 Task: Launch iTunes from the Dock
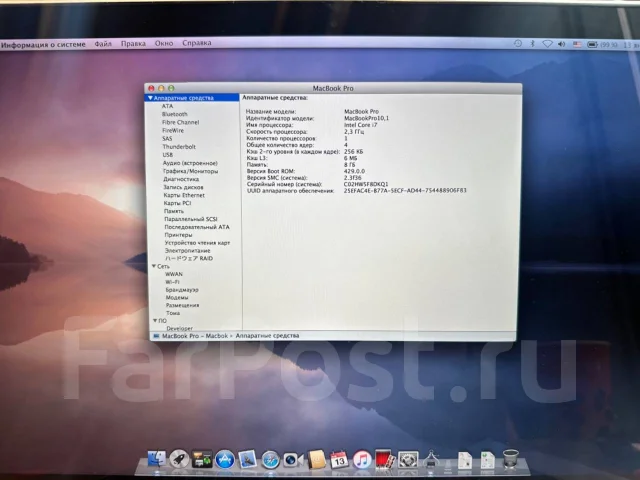click(362, 460)
